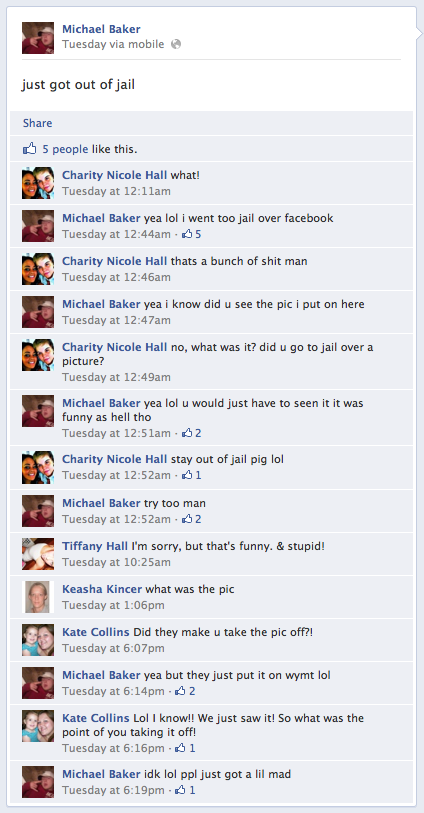Image resolution: width=424 pixels, height=813 pixels.
Task: Open Tiffany Hall's profile name
Action: 95,546
